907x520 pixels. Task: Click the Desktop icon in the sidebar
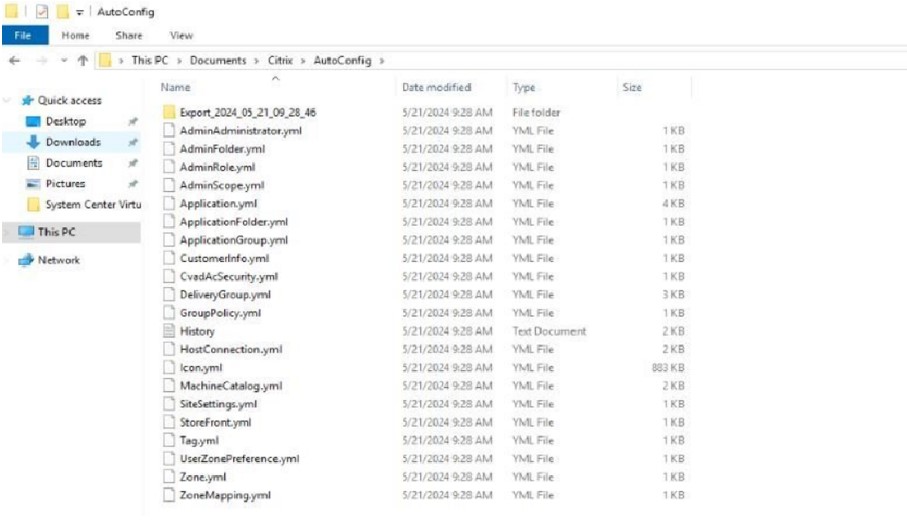32,121
